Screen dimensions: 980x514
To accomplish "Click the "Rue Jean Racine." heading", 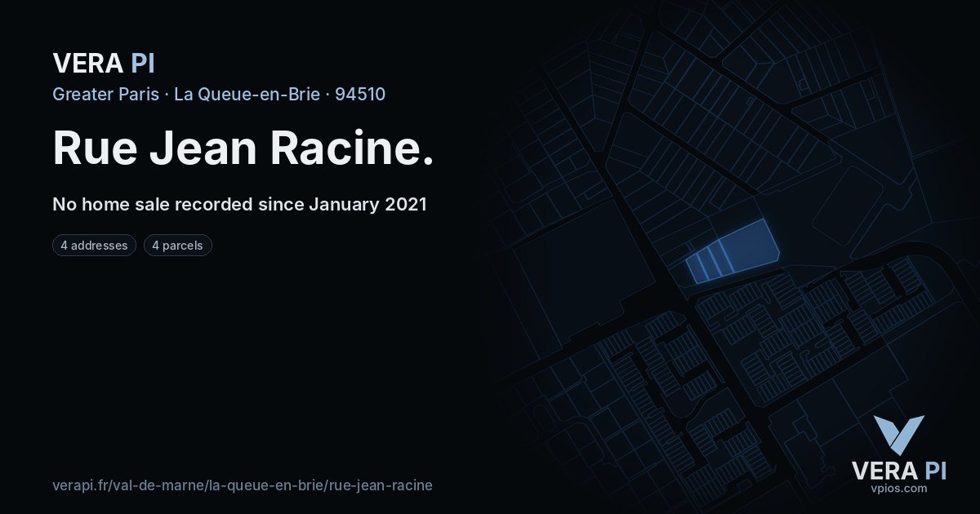I will pos(243,148).
